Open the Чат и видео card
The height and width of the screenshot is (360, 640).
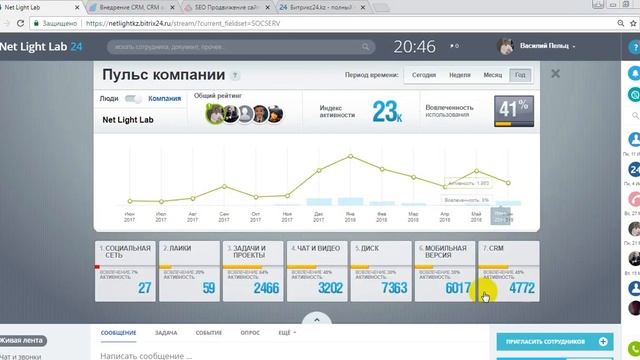pyautogui.click(x=317, y=271)
